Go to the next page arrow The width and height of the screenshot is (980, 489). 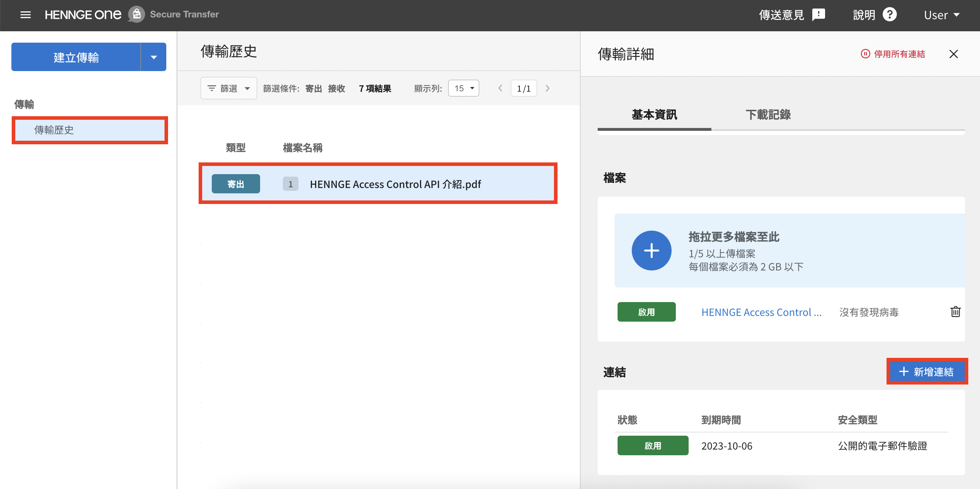548,88
